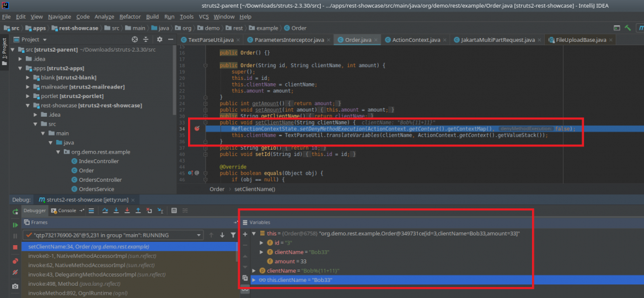Open the Evaluate Expression calculator icon

click(x=174, y=210)
